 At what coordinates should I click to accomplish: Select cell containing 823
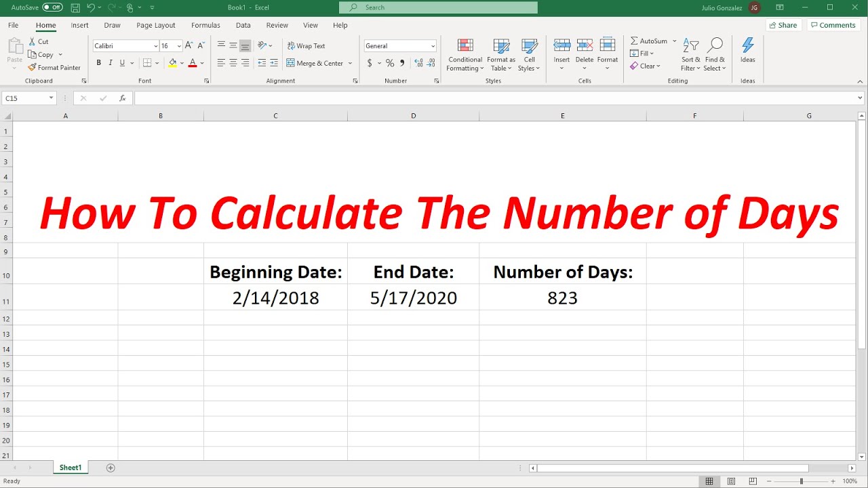[562, 298]
